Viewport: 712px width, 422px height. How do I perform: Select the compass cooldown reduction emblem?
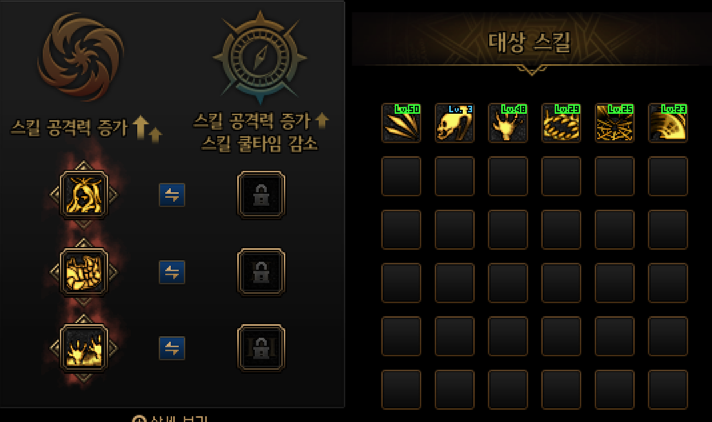coord(260,57)
